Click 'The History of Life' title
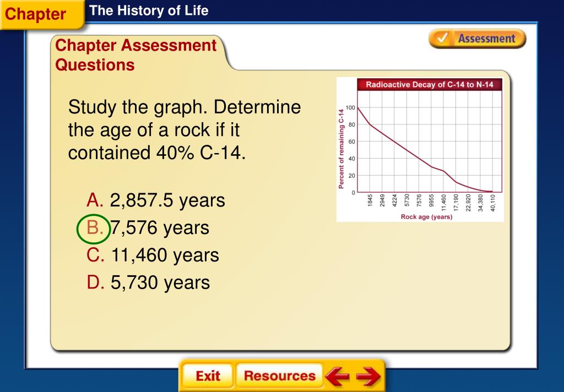This screenshot has width=564, height=392. tap(149, 10)
